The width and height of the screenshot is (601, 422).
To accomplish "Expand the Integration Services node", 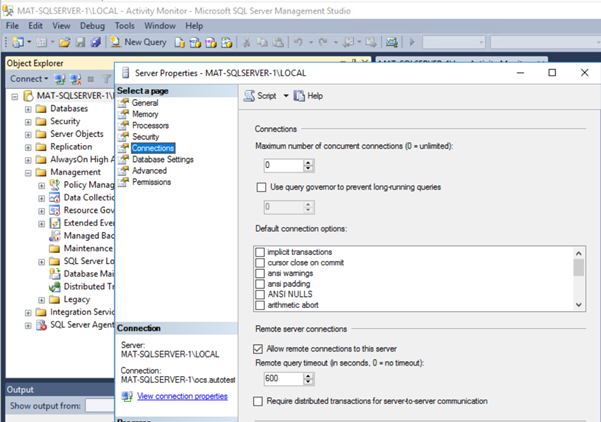I will pos(29,313).
